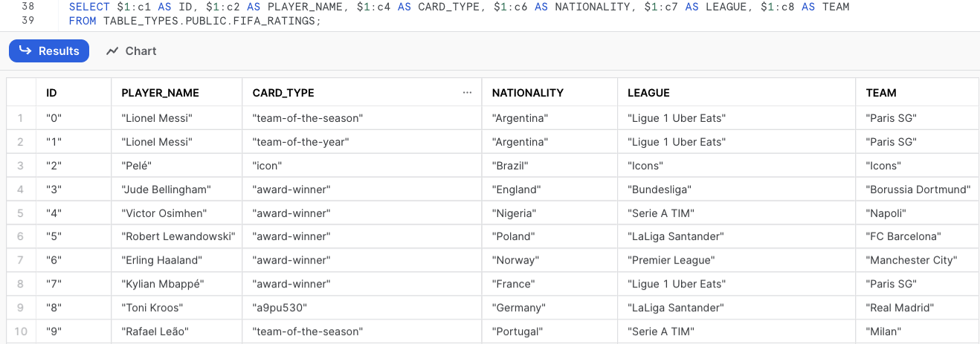Select row number 5
Viewport: 980px width, 344px height.
tap(21, 212)
